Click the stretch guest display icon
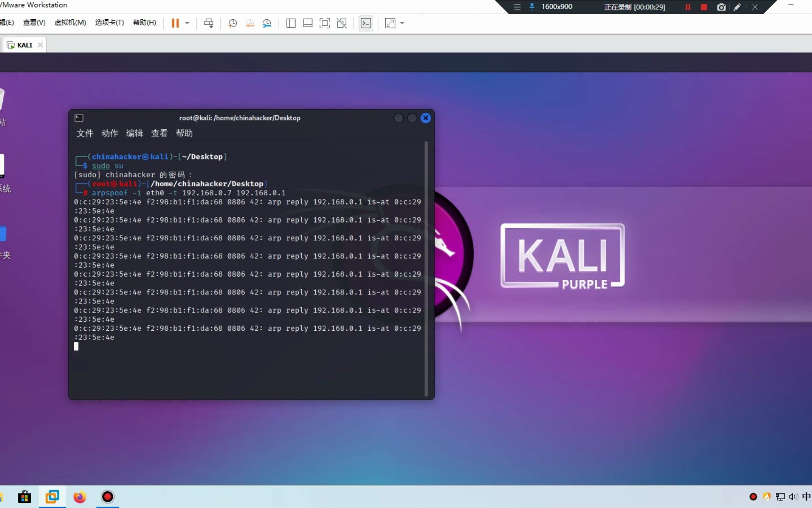Viewport: 812px width, 508px height. coord(390,23)
